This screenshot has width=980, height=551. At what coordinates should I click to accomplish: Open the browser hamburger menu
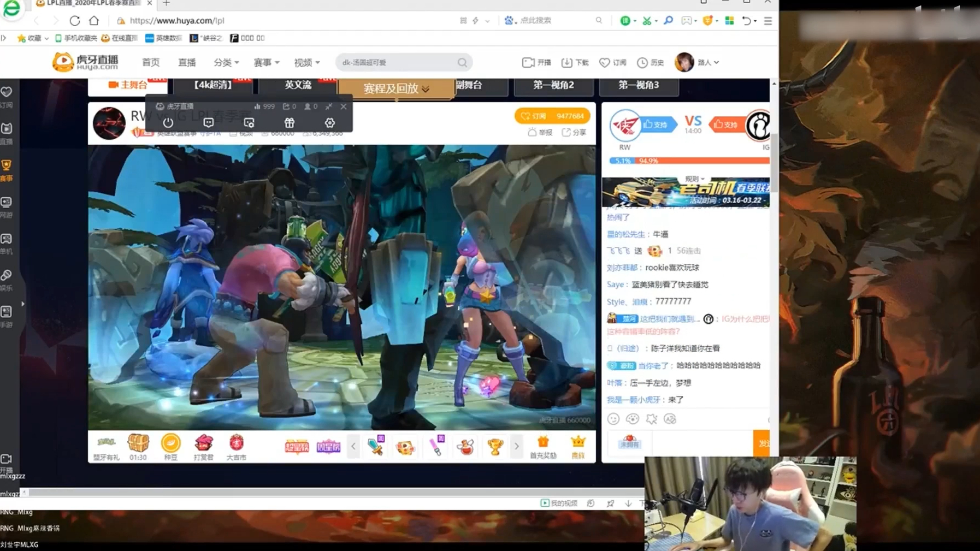(x=768, y=21)
